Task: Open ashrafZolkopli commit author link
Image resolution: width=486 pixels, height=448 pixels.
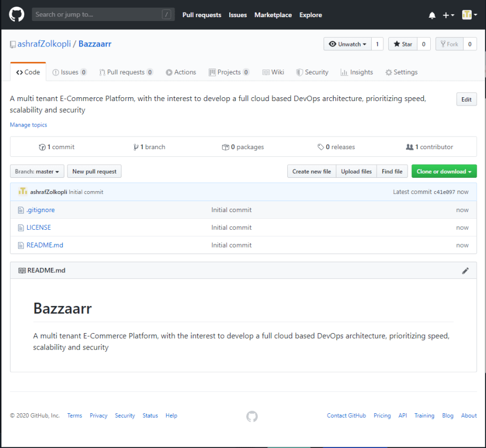Action: (49, 192)
